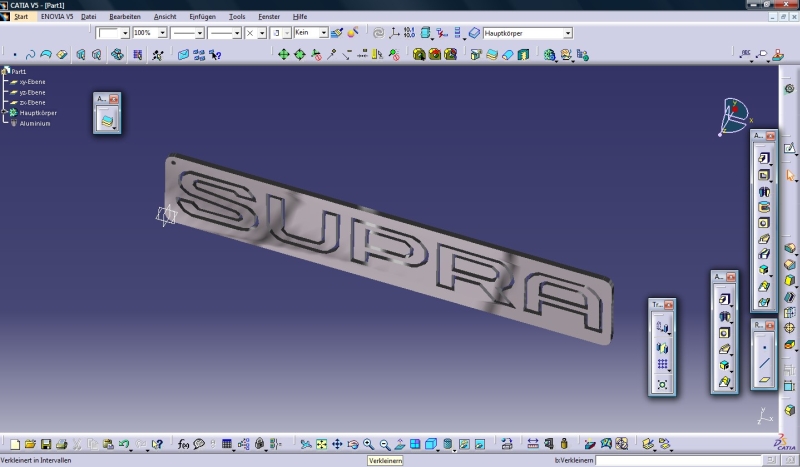Undo the last action

(x=123, y=444)
